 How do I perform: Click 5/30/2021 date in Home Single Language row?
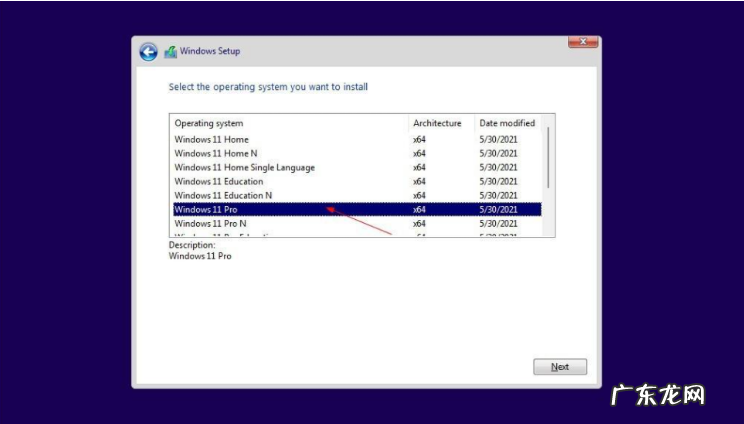498,167
